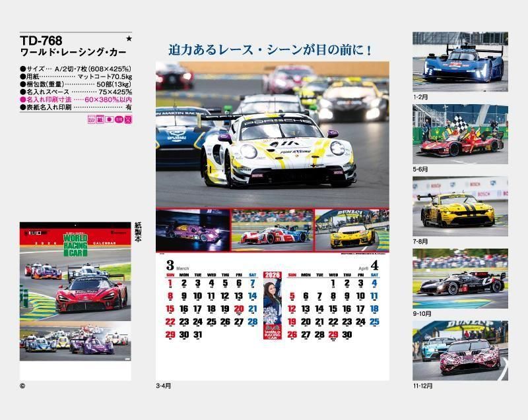Click the headline 迫力あるレース・シーンが目の前に！
Viewport: 528px width, 420px height.
(x=270, y=50)
